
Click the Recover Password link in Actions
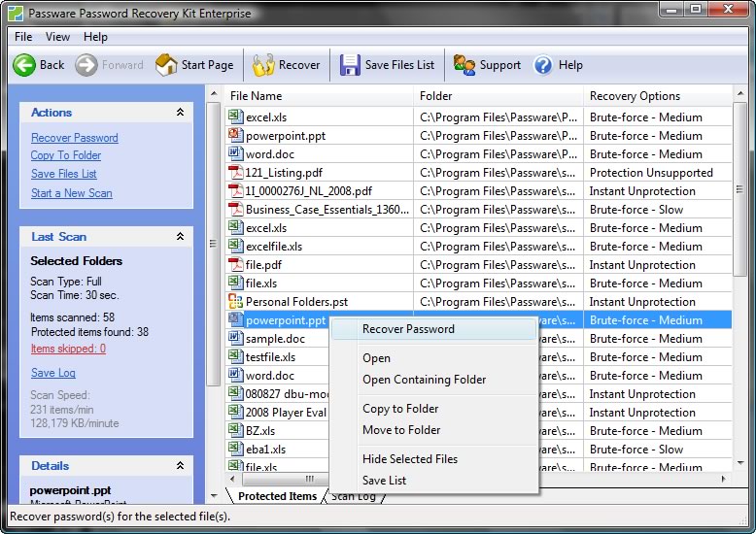[74, 137]
